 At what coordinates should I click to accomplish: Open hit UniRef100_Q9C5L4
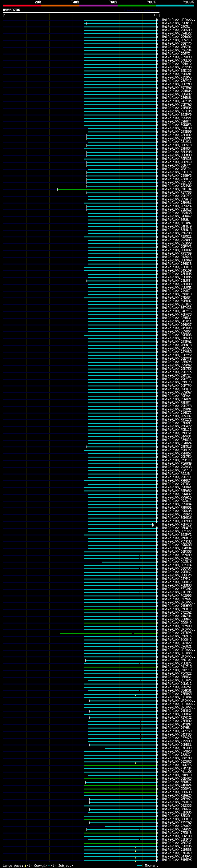click(x=176, y=27)
